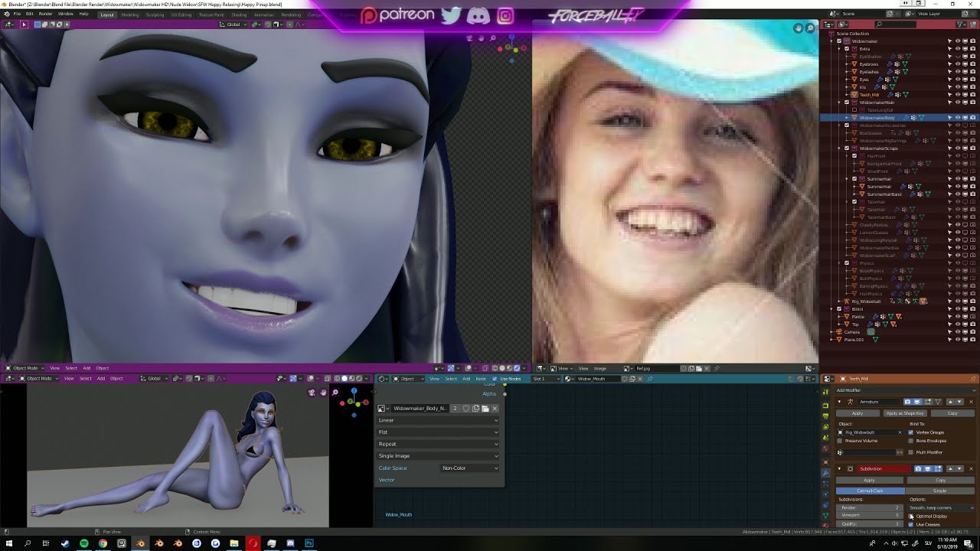980x551 pixels.
Task: Pin the Teeth_Mdl properties panel
Action: point(972,379)
